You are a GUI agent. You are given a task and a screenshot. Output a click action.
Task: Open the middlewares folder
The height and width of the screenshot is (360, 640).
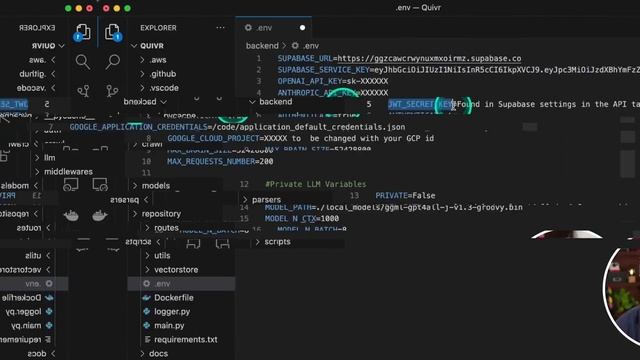(x=68, y=171)
